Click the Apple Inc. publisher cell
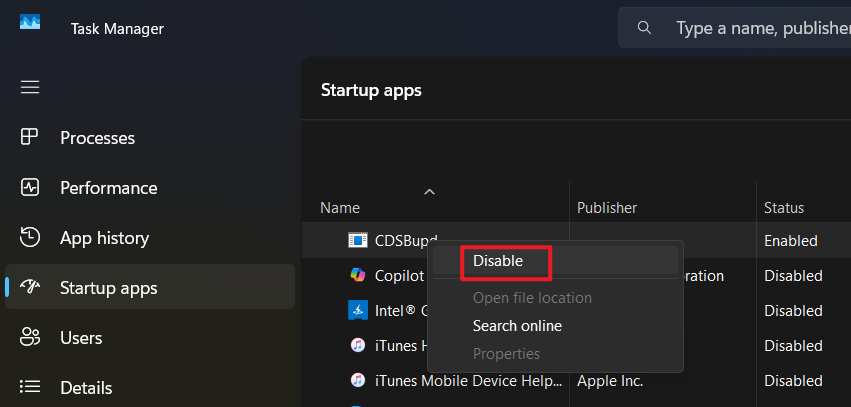This screenshot has width=851, height=407. click(x=610, y=381)
